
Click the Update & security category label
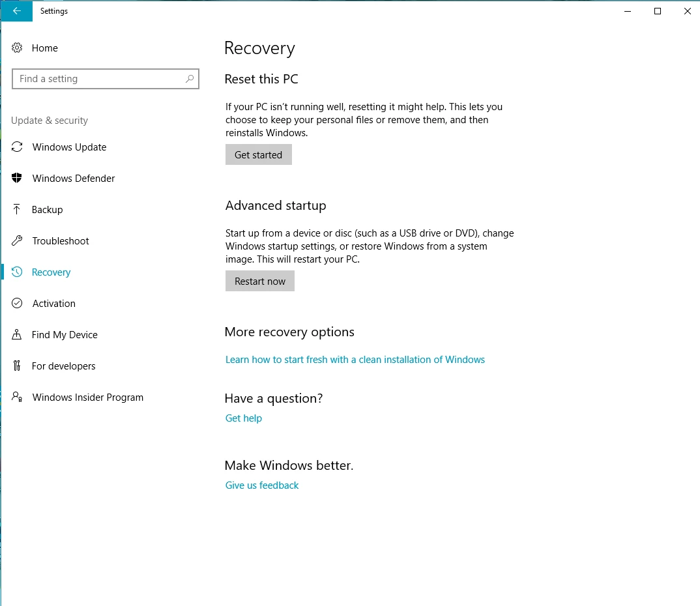(x=50, y=121)
